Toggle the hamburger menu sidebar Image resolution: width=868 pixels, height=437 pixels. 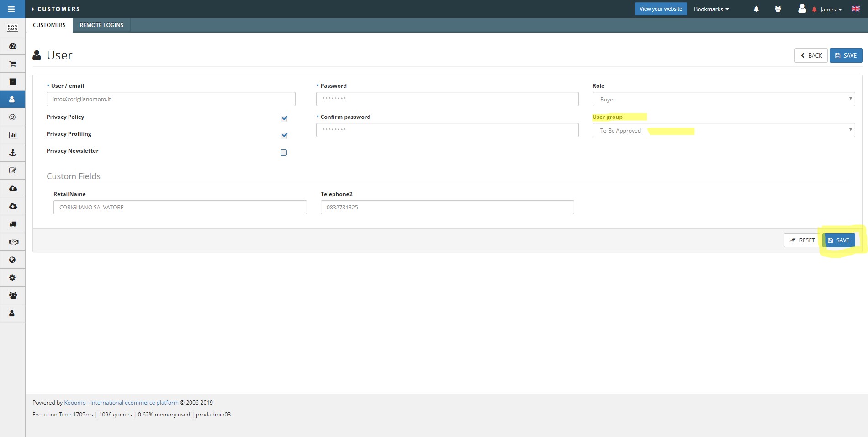(11, 9)
